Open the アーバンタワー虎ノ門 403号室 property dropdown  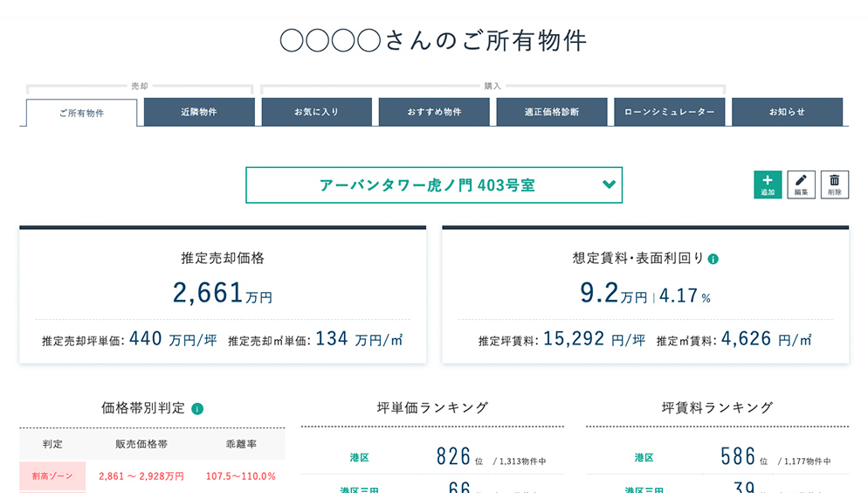434,185
